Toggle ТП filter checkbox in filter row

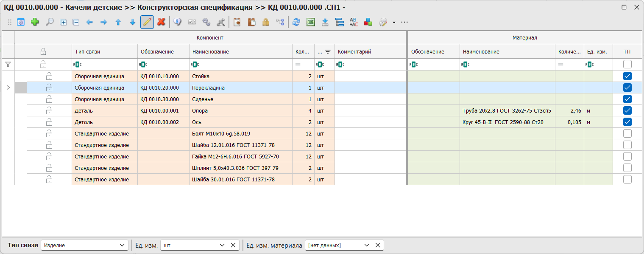[627, 65]
